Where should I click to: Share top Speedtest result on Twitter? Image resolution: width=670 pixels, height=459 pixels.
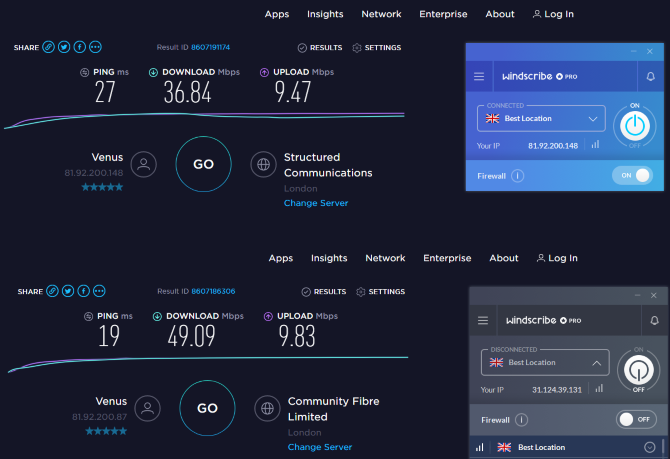click(64, 47)
